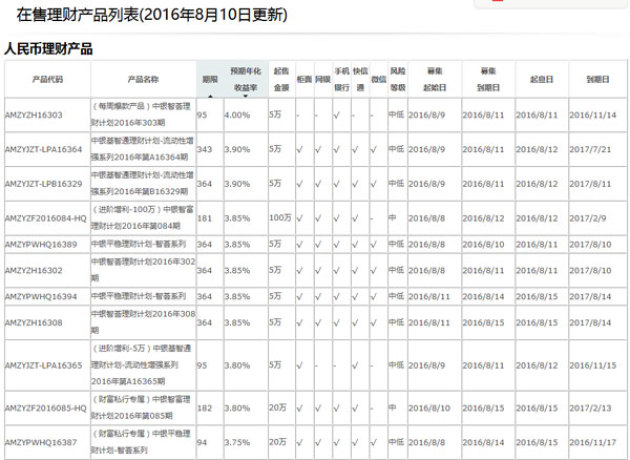This screenshot has width=630, height=460.
Task: Click maturity date 2017/2/9
Action: pyautogui.click(x=588, y=219)
